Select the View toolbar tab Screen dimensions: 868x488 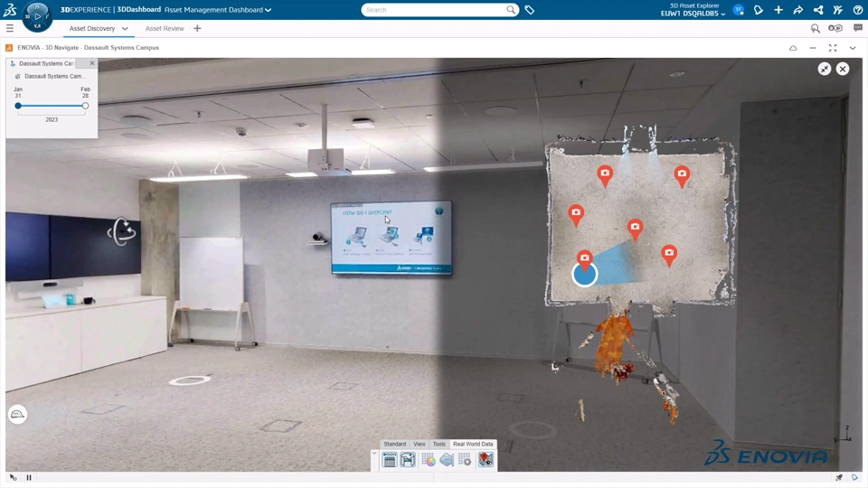pos(420,444)
